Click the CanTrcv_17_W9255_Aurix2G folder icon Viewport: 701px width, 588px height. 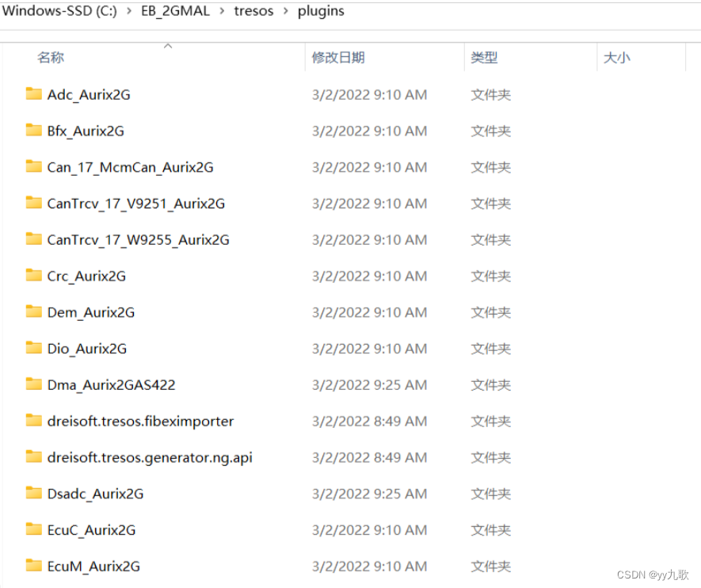(x=33, y=239)
